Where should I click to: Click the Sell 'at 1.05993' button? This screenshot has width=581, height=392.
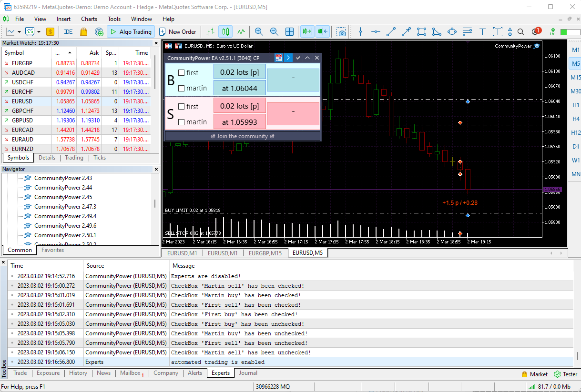[x=240, y=122]
